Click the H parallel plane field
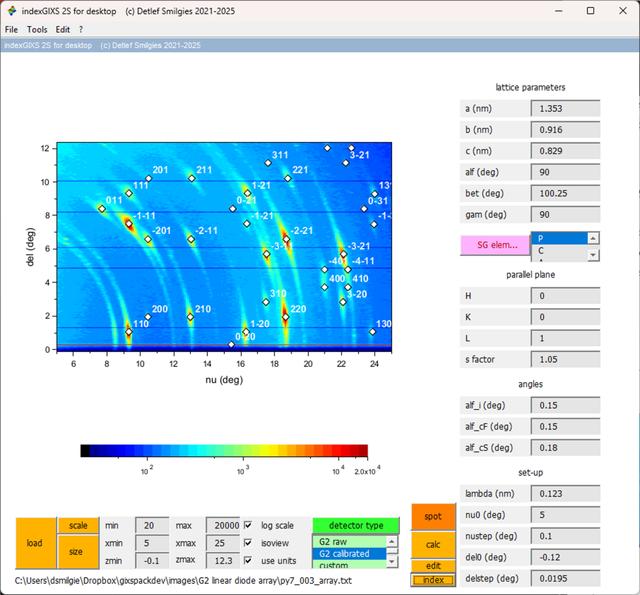640x595 pixels. pyautogui.click(x=565, y=296)
